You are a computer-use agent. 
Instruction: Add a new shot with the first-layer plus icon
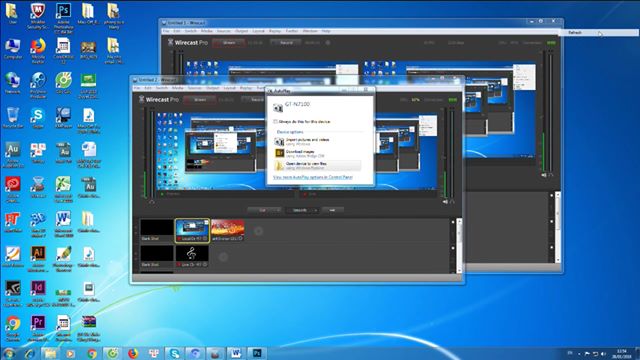(x=258, y=231)
